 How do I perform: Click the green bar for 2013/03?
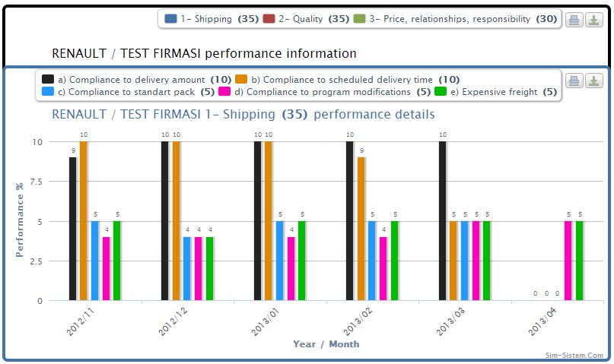487,261
